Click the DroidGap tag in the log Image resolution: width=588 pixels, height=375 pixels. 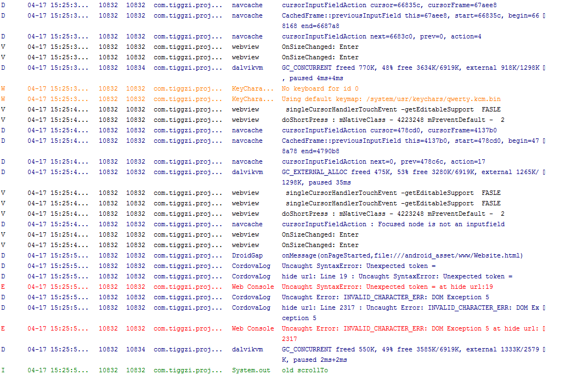tap(247, 256)
